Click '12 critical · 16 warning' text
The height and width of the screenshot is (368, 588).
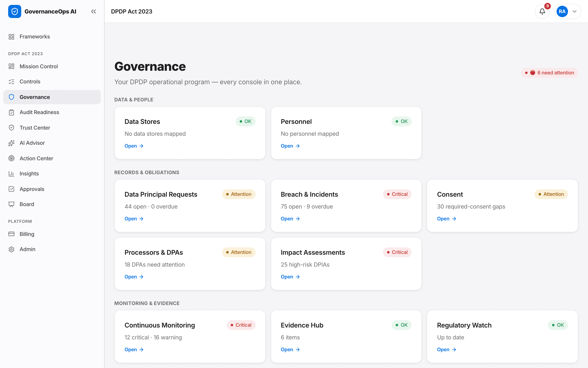[x=153, y=338]
